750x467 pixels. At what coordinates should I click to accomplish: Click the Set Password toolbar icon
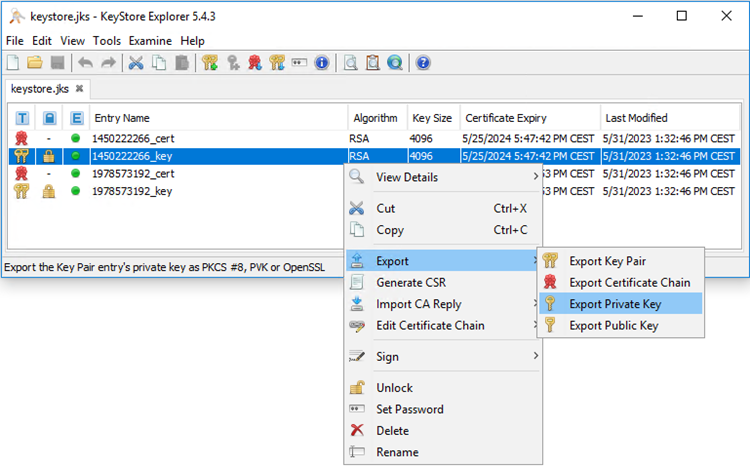(299, 63)
